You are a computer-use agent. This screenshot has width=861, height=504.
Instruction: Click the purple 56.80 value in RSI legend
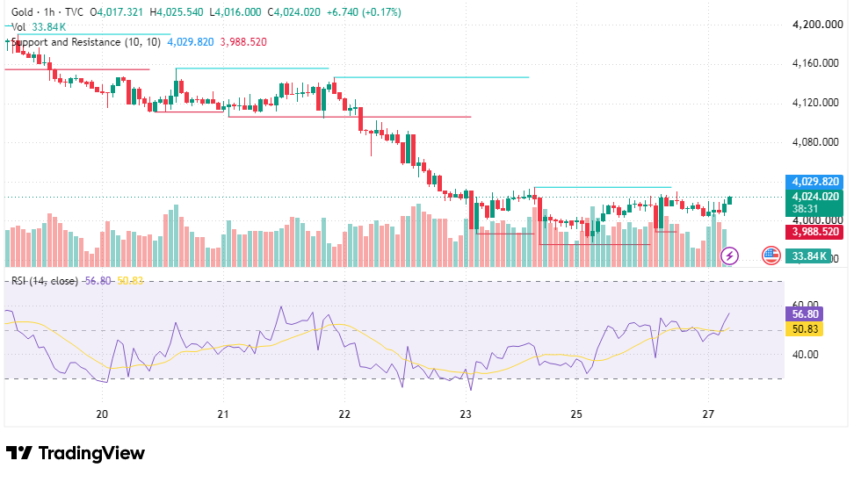pos(98,281)
